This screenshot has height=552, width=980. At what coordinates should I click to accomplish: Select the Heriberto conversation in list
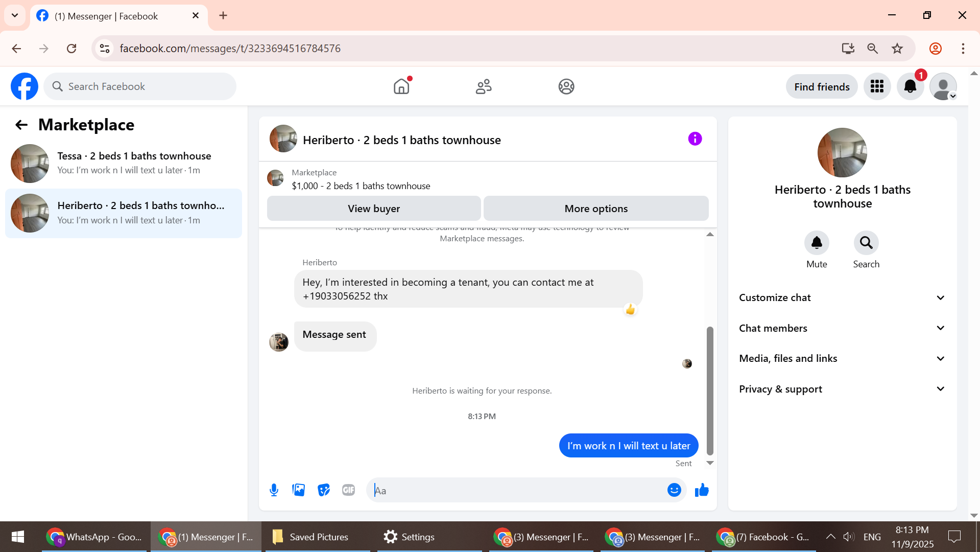(x=124, y=213)
